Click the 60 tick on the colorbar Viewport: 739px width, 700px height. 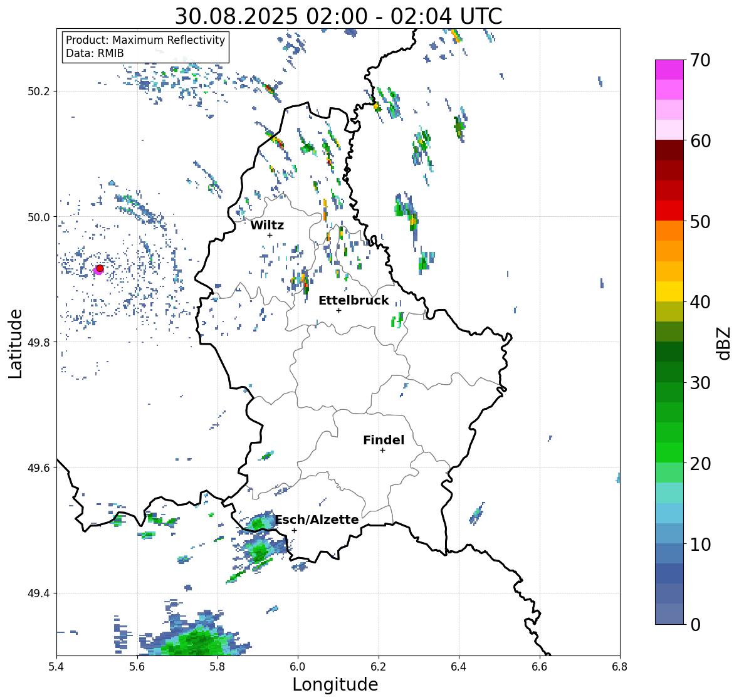(700, 141)
